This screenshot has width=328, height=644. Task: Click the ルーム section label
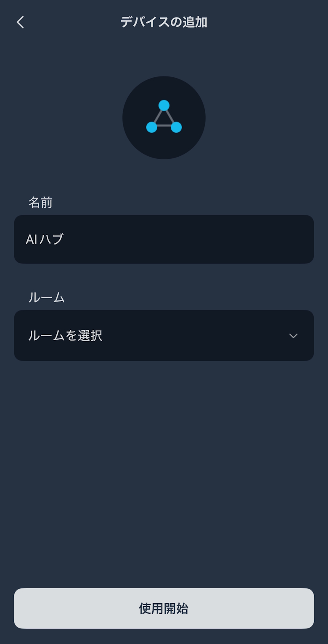[x=46, y=297]
